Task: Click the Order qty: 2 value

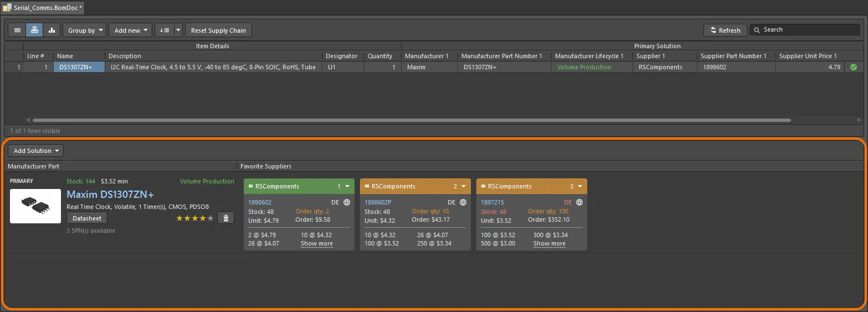Action: 312,211
